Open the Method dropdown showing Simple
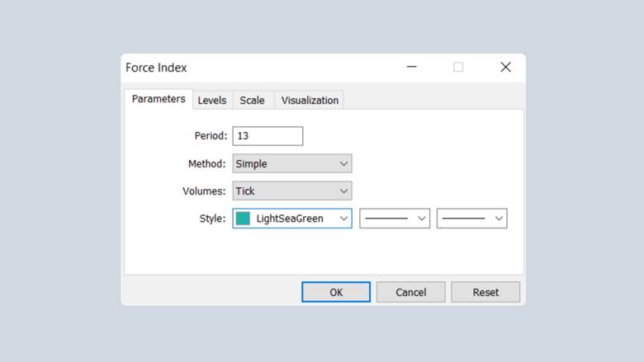Image resolution: width=644 pixels, height=362 pixels. click(x=284, y=163)
